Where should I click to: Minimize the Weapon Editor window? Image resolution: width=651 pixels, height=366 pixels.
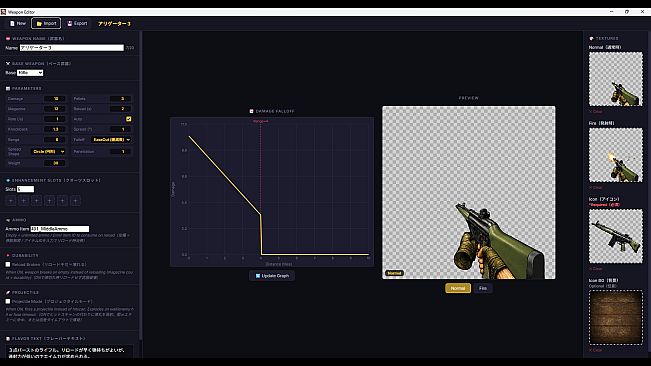612,12
